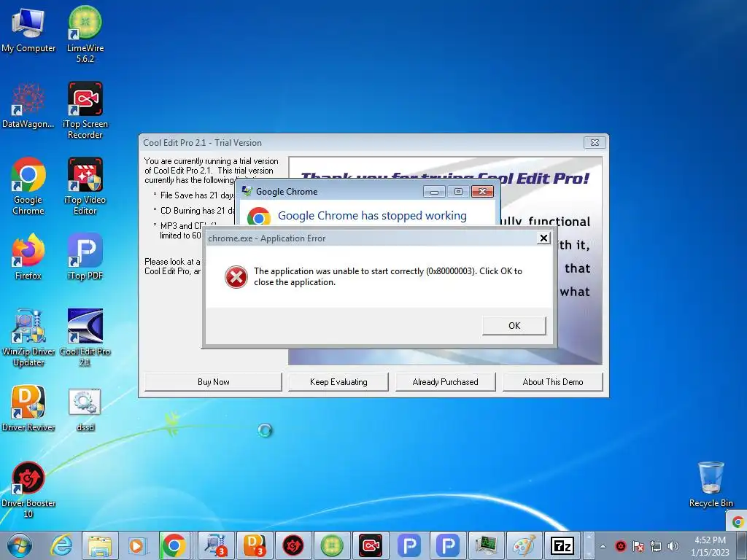Image resolution: width=747 pixels, height=560 pixels.
Task: Open Paint palette taskbar icon
Action: pyautogui.click(x=525, y=545)
